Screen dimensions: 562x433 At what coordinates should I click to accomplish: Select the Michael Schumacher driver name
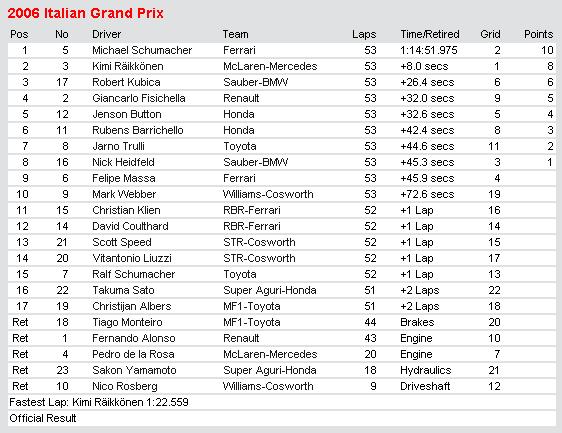click(142, 50)
